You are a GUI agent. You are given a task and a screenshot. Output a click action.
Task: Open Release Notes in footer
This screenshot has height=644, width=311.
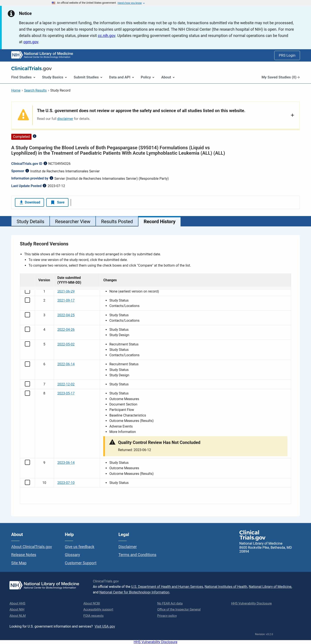[x=24, y=555]
